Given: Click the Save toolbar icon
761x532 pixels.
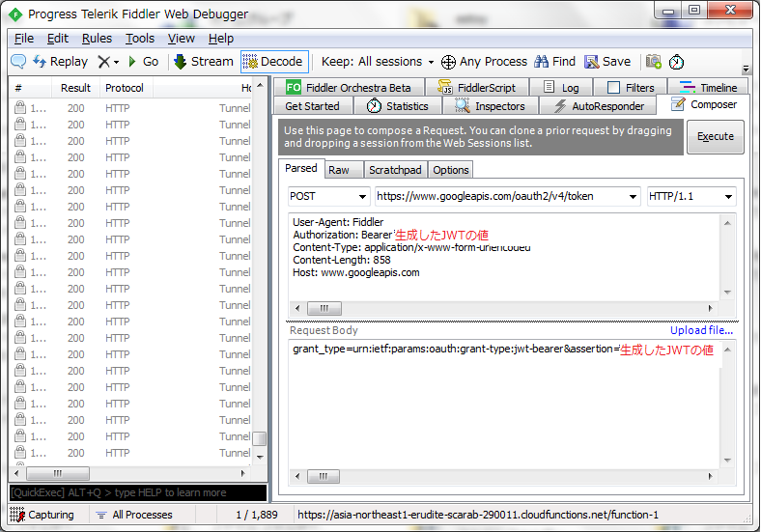Looking at the screenshot, I should [607, 62].
